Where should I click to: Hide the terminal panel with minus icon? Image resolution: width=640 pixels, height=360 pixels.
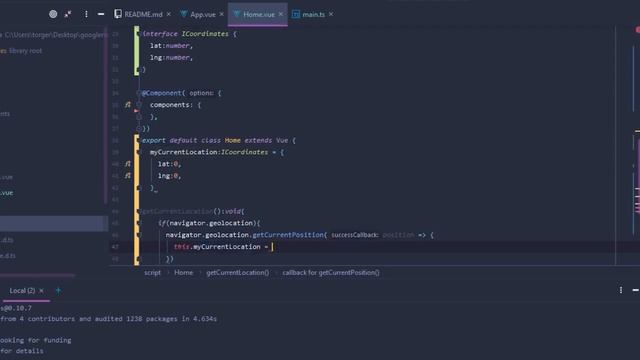(x=636, y=290)
